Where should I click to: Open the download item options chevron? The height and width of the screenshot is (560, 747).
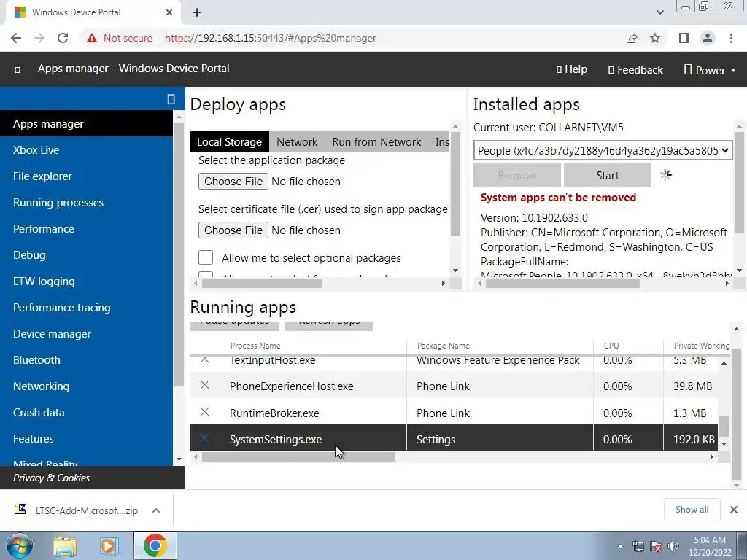(x=156, y=510)
